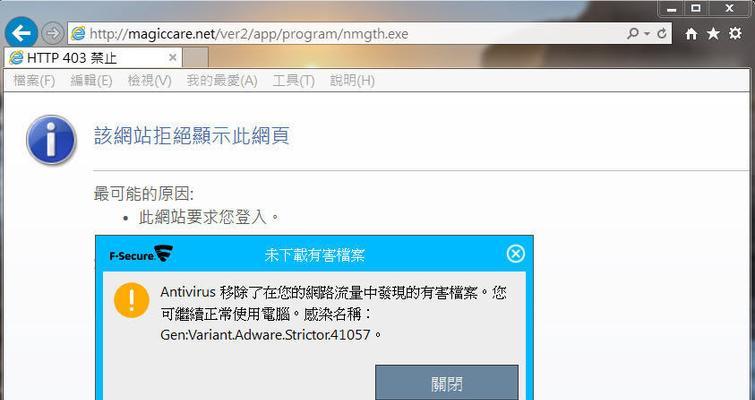Open a new blank tab
Image resolution: width=755 pixels, height=400 pixels.
pos(195,58)
